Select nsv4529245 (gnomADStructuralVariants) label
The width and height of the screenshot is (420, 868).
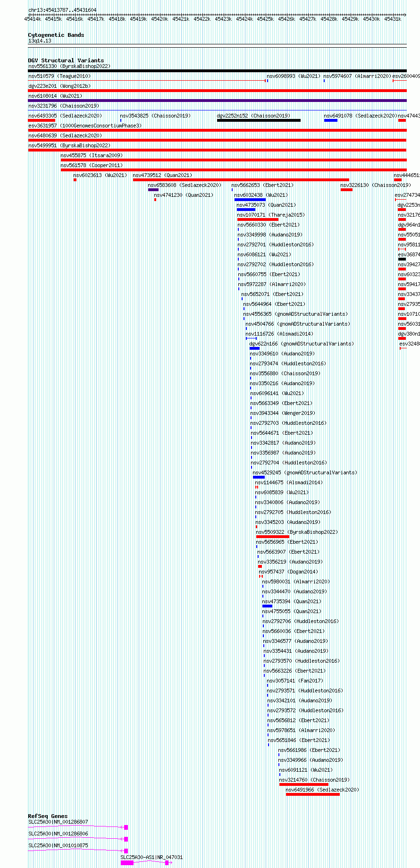click(305, 472)
